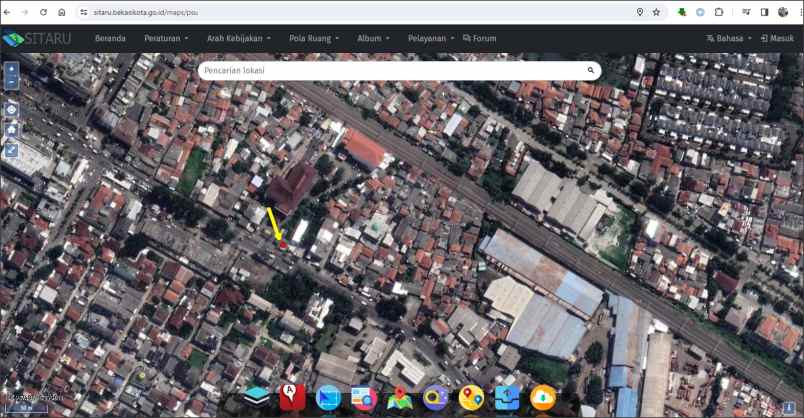Open the browser profile avatar
The width and height of the screenshot is (804, 418).
pyautogui.click(x=783, y=12)
